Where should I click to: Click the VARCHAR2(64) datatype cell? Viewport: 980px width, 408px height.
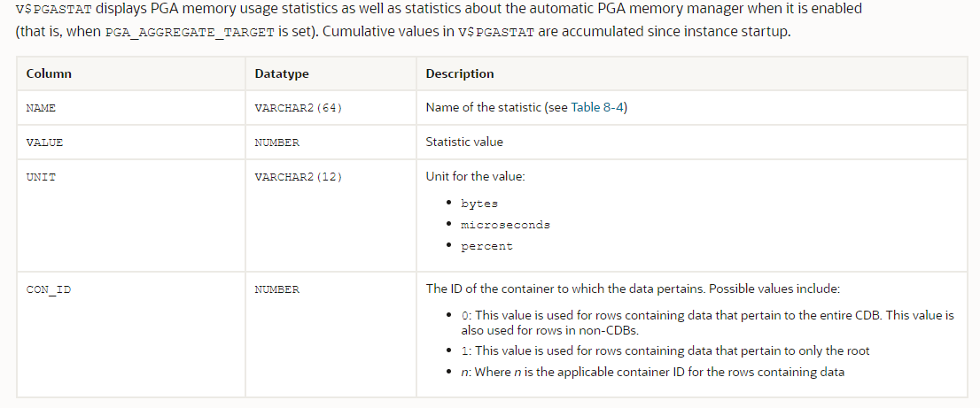298,108
